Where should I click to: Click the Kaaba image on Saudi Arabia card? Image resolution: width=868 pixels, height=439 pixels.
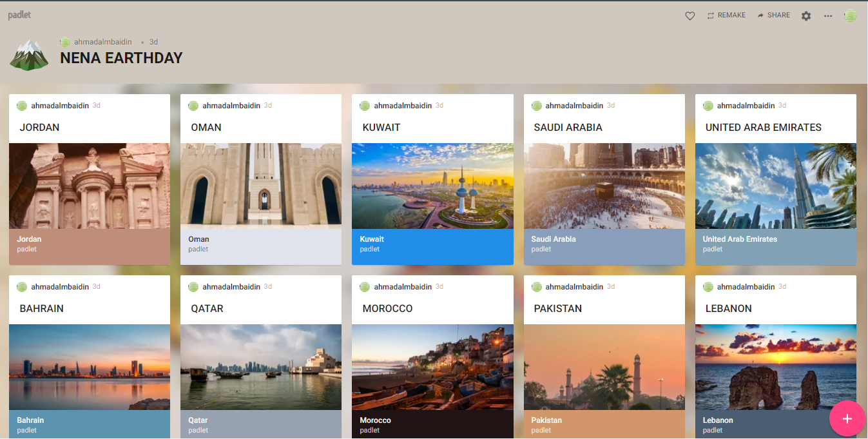point(604,186)
